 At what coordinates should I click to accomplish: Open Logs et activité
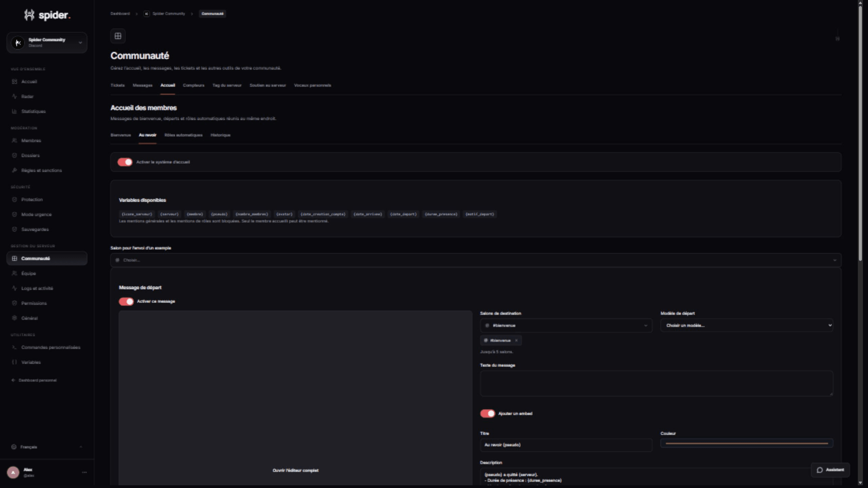pos(47,288)
